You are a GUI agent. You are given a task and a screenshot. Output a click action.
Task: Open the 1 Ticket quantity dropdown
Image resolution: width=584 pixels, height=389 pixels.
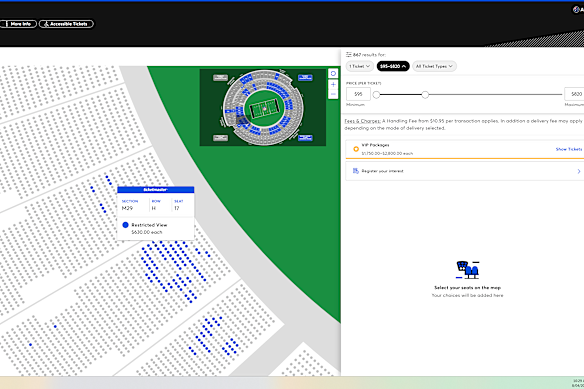click(x=359, y=66)
